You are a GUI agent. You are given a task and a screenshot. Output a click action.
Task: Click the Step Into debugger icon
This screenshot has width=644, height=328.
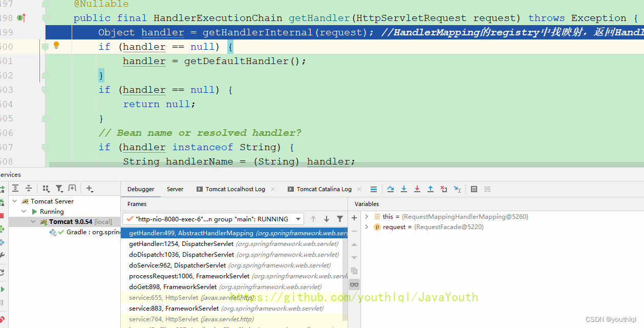[404, 189]
